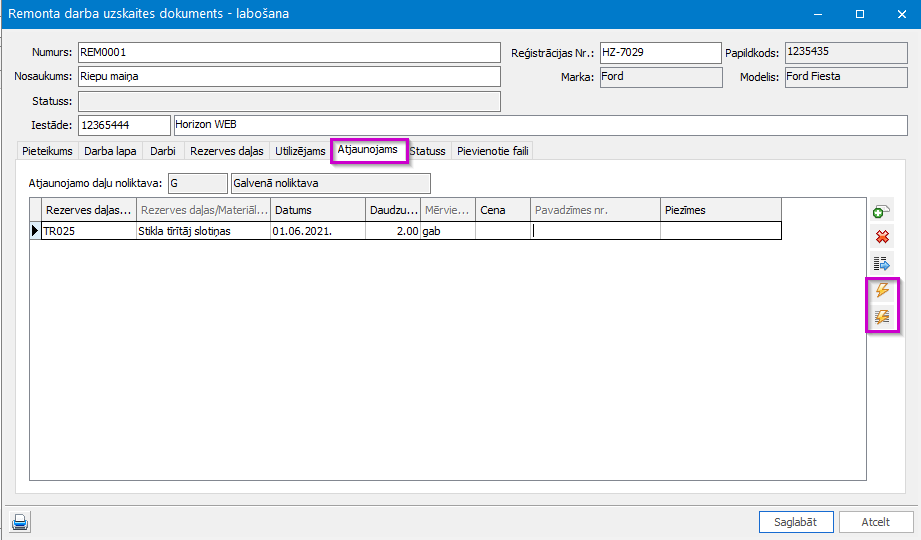Delete the row with red X icon
The height and width of the screenshot is (540, 921).
point(882,237)
